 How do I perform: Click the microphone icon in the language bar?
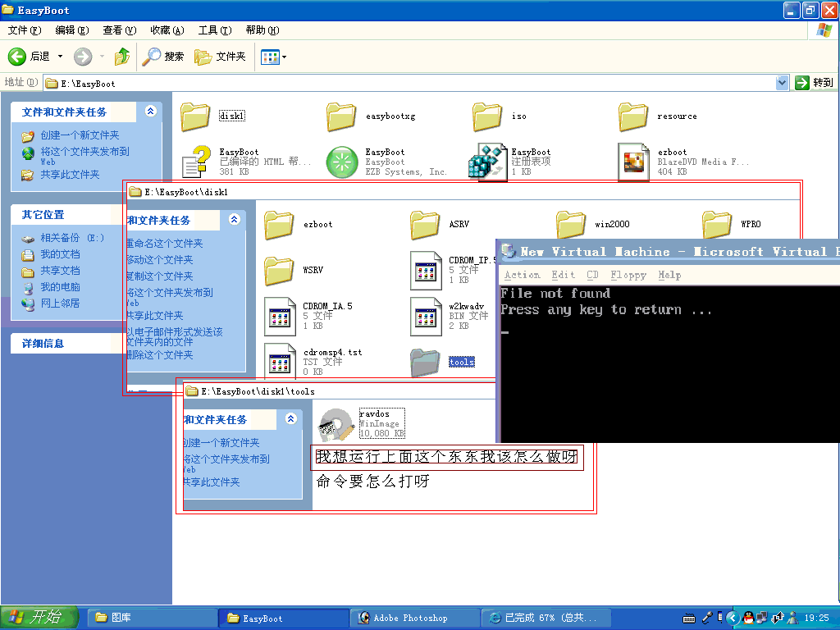click(x=707, y=618)
